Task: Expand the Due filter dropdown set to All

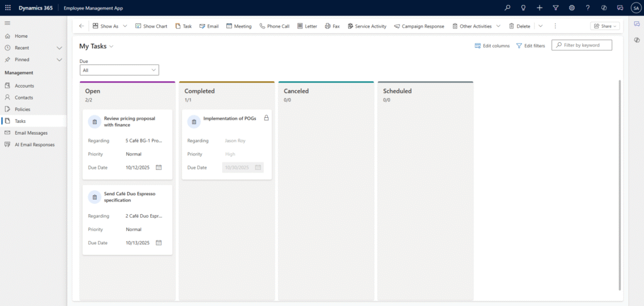Action: 119,71
